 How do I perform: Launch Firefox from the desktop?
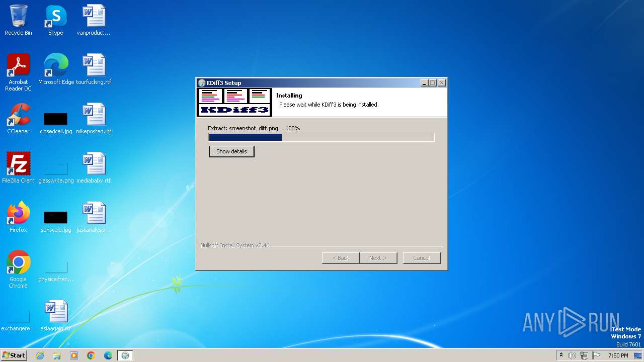pyautogui.click(x=18, y=217)
